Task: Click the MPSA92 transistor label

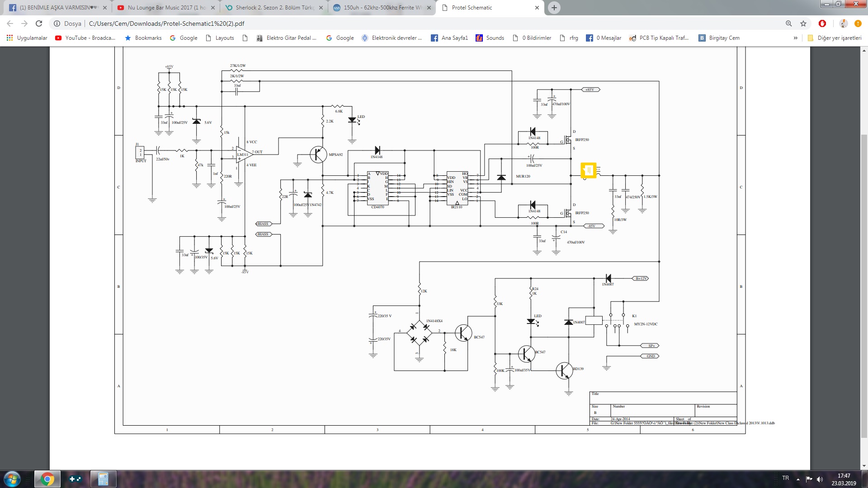Action: pyautogui.click(x=336, y=155)
